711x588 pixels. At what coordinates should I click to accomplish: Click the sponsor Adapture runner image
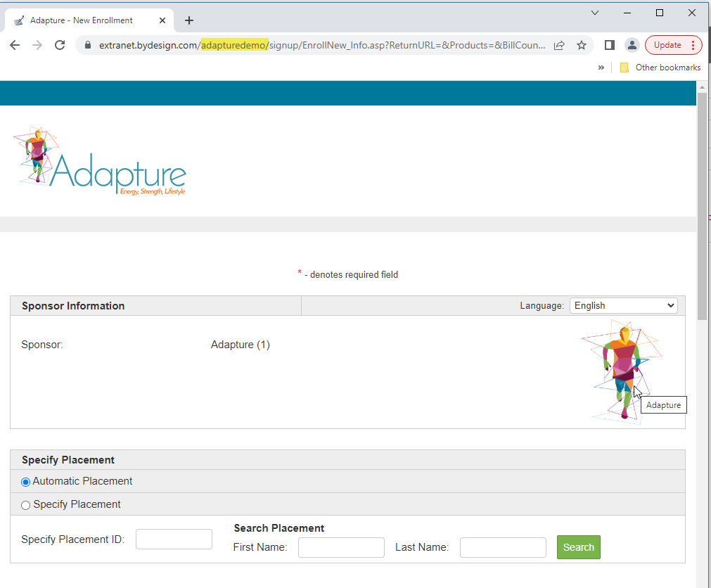[622, 371]
